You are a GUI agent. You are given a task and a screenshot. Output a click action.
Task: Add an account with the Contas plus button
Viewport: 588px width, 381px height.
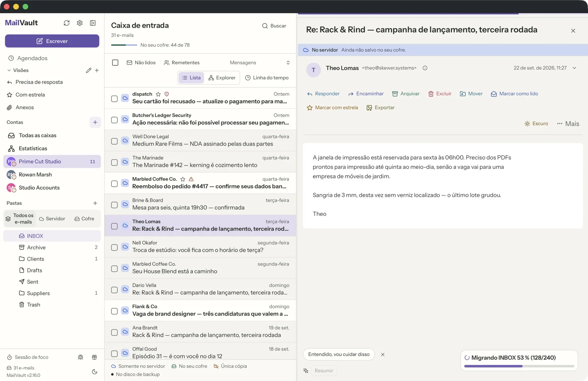point(95,122)
